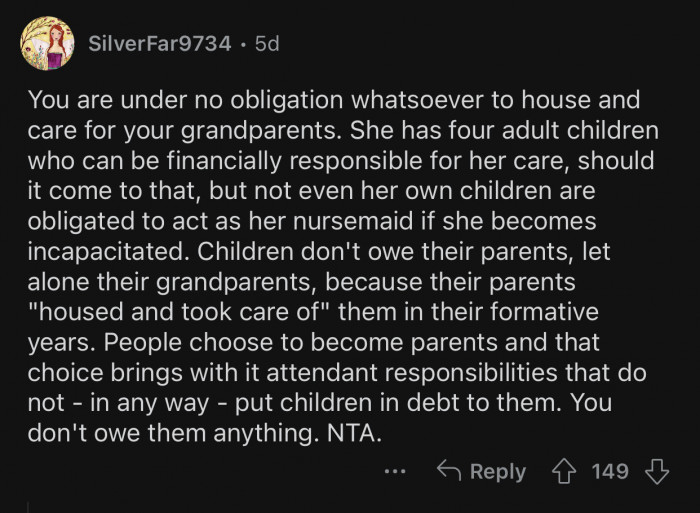This screenshot has height=513, width=700.
Task: Open the SilverFar9734 username profile link
Action: coord(160,45)
